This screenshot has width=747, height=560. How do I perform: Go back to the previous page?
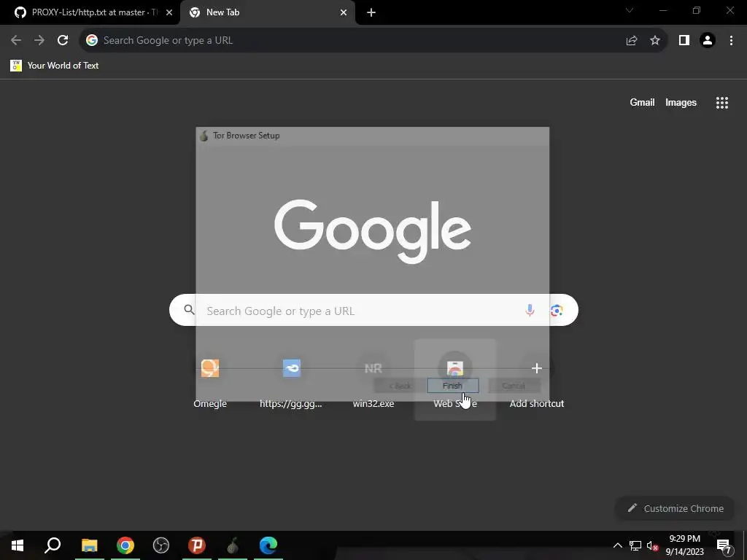(x=16, y=40)
